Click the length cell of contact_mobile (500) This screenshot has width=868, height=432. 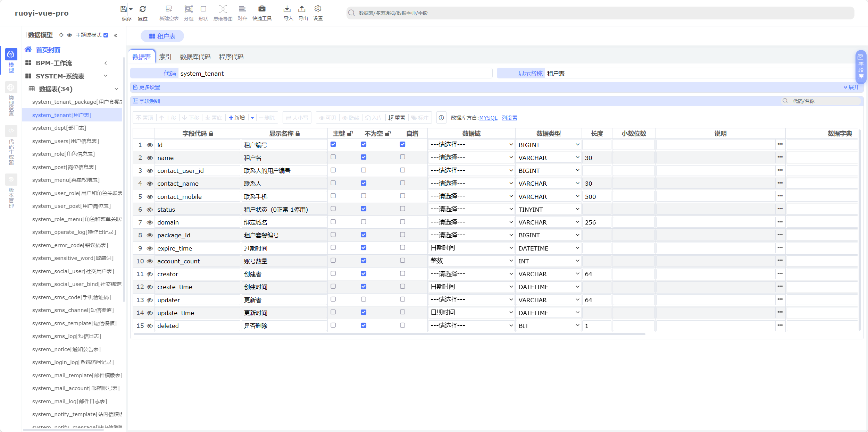596,196
